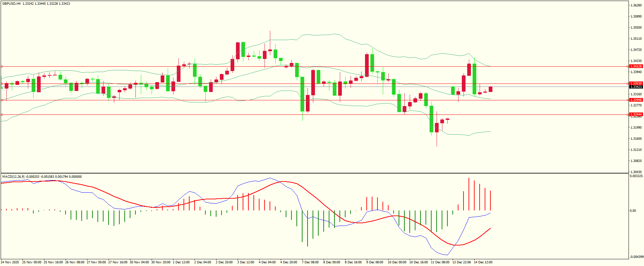Image resolution: width=644 pixels, height=266 pixels.
Task: Click the 1.35500 price axis label
Action: 636,28
